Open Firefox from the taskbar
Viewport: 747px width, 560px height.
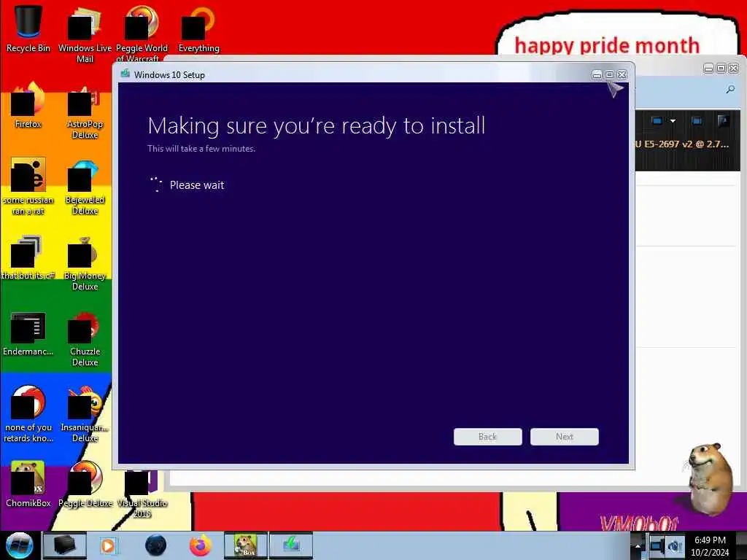coord(200,545)
